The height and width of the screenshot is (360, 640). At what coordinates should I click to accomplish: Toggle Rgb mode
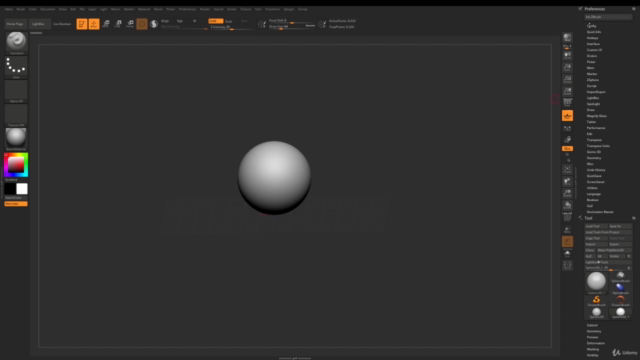pyautogui.click(x=180, y=21)
